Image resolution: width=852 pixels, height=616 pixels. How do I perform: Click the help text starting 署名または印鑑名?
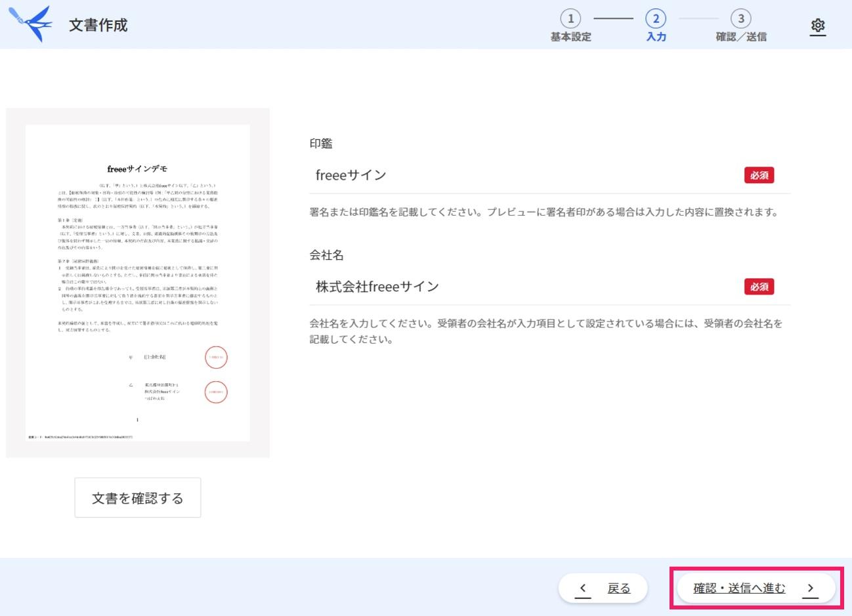[x=544, y=212]
